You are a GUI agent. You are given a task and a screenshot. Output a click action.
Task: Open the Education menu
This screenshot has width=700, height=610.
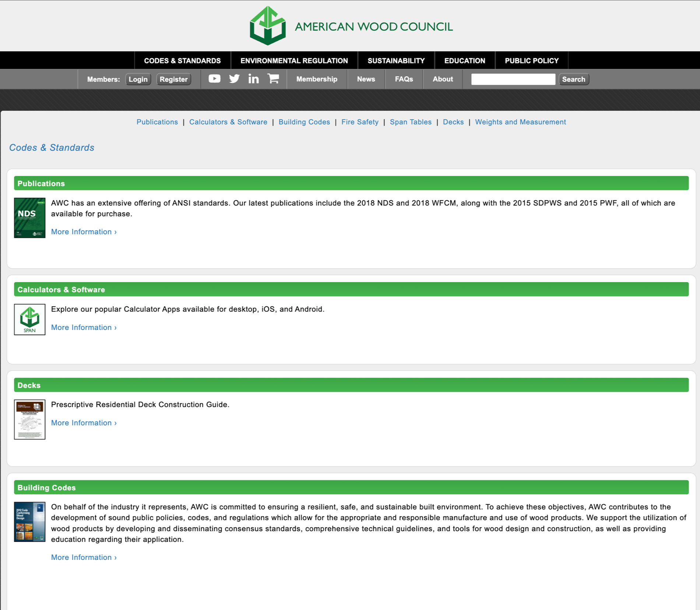click(465, 60)
